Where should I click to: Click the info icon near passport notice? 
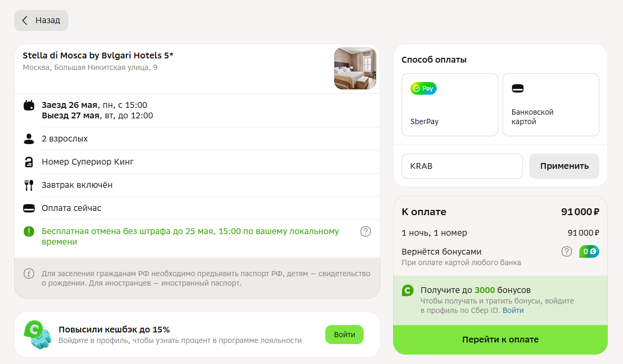(x=29, y=274)
